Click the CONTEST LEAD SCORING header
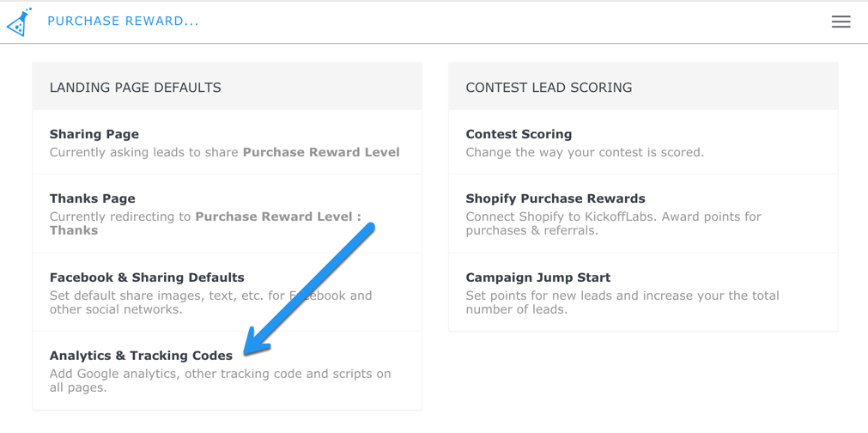868x433 pixels. click(x=549, y=88)
